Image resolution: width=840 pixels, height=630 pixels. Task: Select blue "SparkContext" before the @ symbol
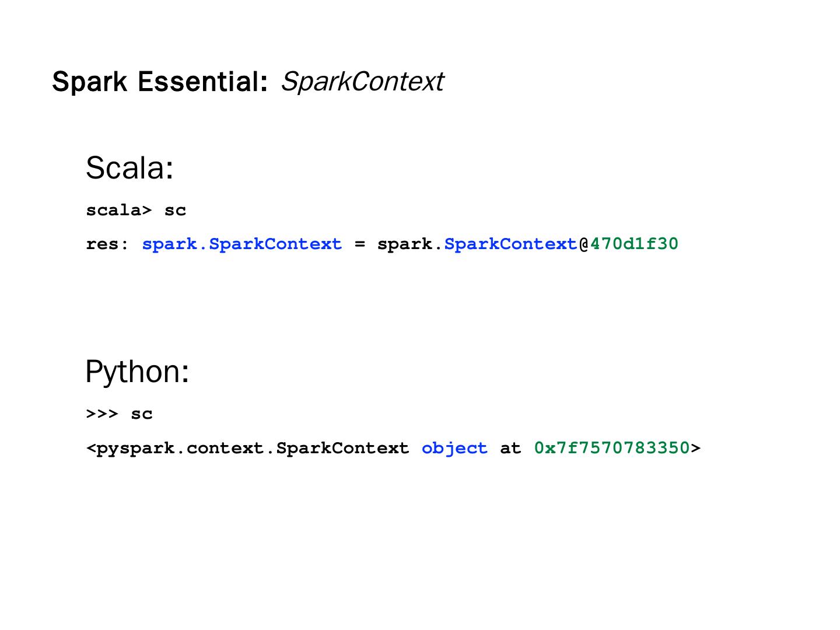[510, 244]
